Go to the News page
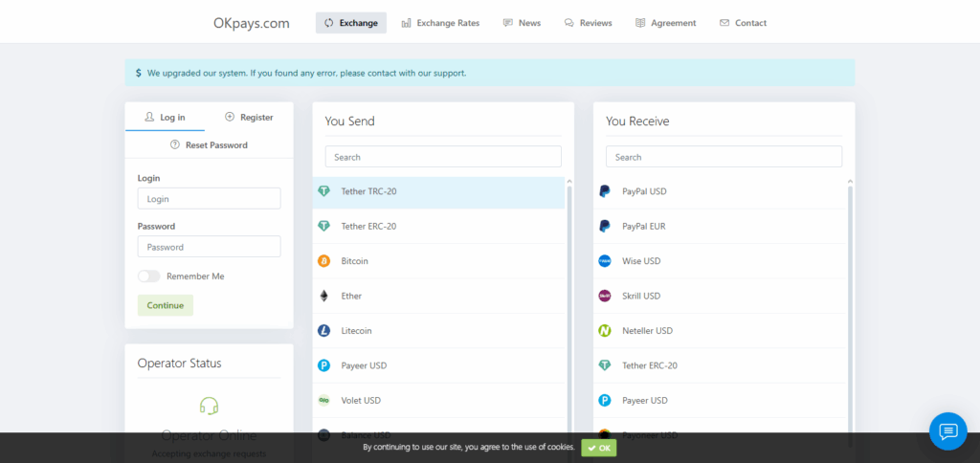 (522, 23)
